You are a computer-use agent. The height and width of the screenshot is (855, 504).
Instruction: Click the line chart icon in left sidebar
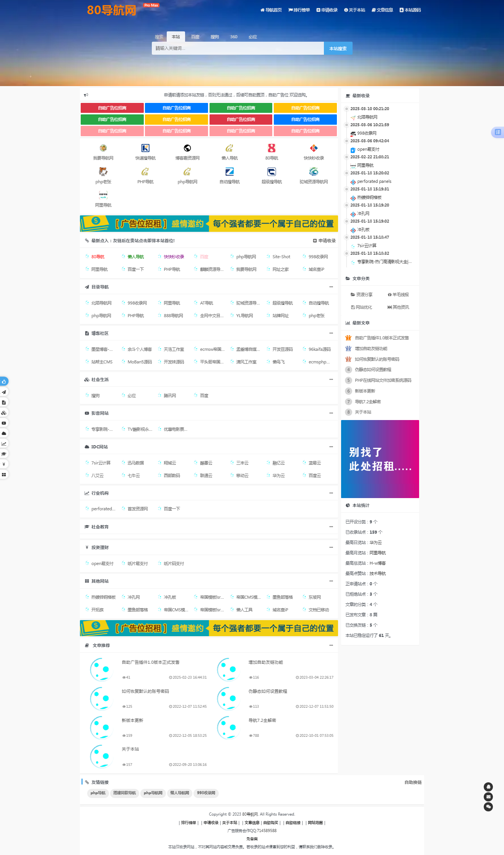[4, 443]
